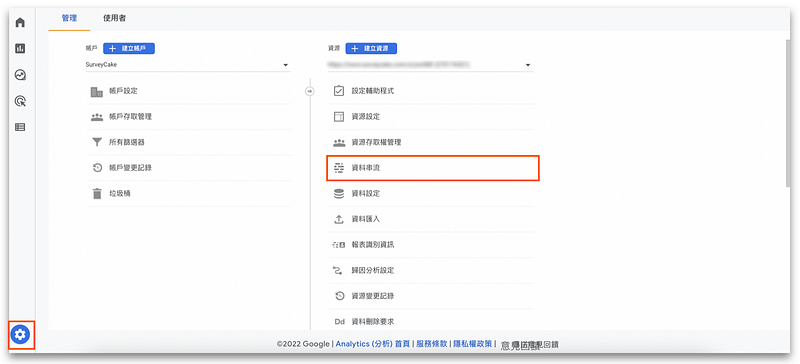Click the 帳戶變更記錄 history icon

97,168
